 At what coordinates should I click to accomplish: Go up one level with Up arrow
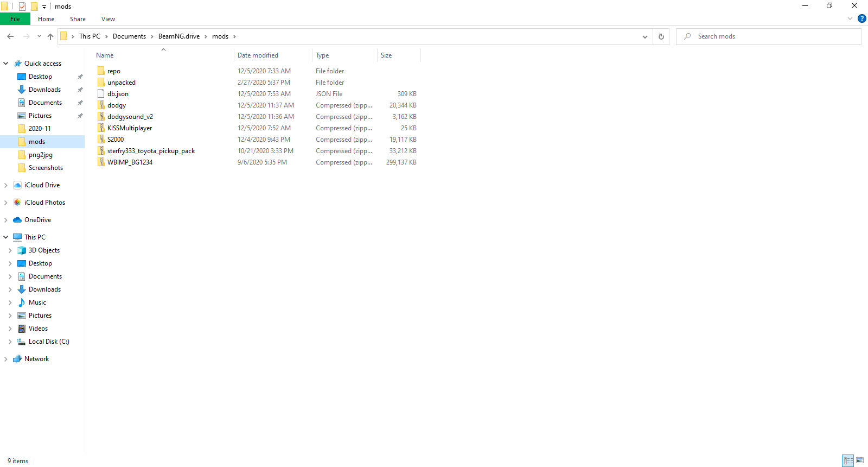50,36
